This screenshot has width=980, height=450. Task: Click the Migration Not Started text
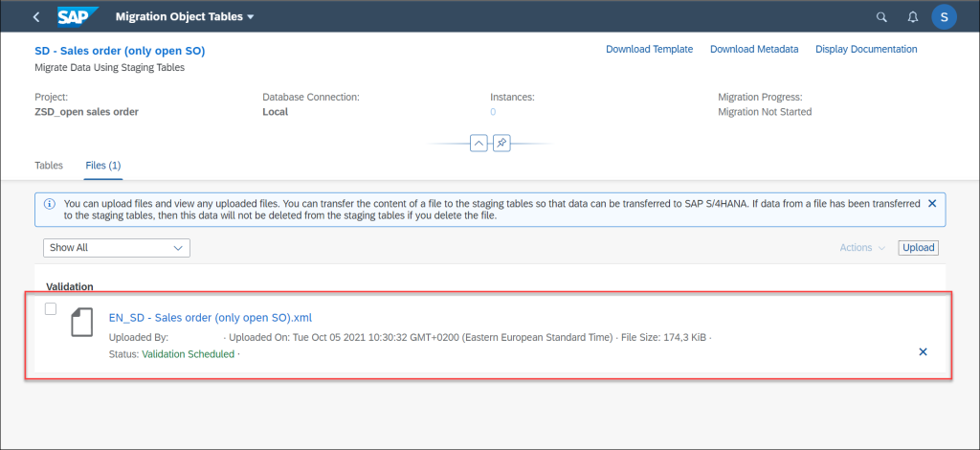click(765, 112)
